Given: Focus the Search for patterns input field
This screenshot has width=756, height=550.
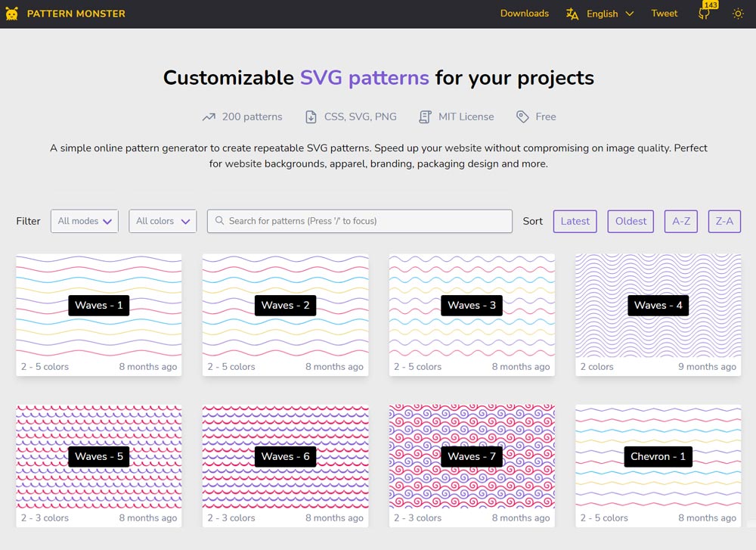Looking at the screenshot, I should [360, 221].
